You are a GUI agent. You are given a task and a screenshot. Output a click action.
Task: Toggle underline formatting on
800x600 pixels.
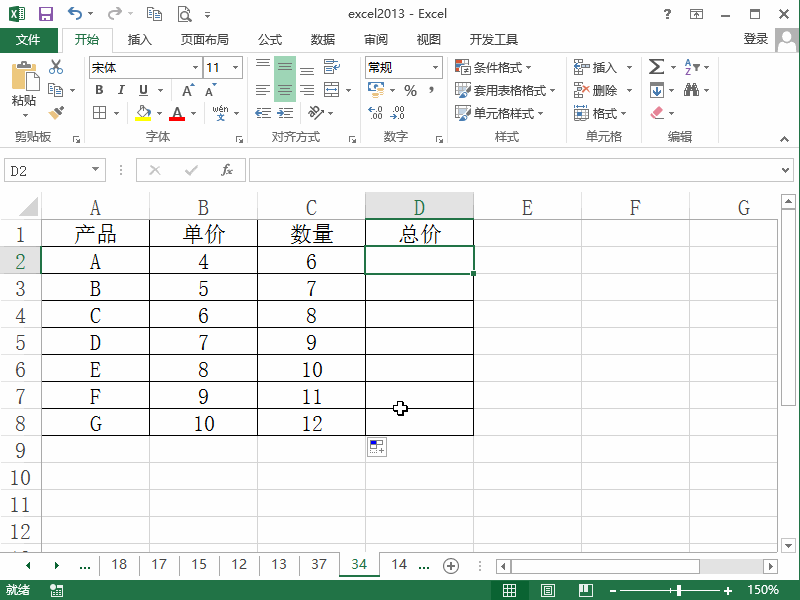pyautogui.click(x=143, y=90)
